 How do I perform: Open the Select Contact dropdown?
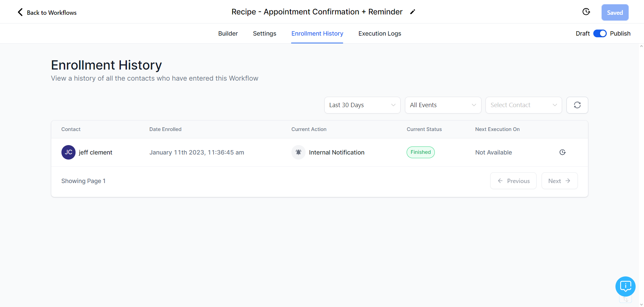pos(523,105)
